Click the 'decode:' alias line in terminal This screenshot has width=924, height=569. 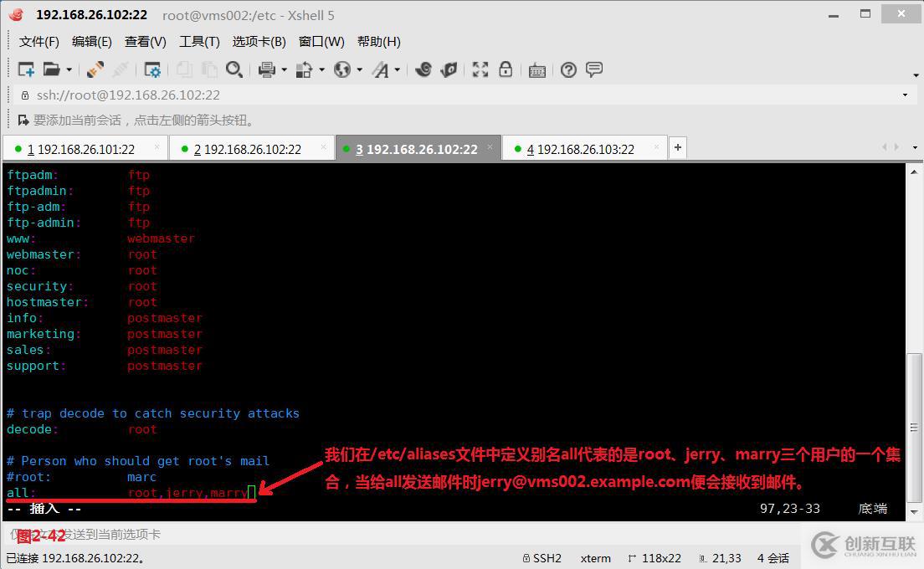click(82, 429)
